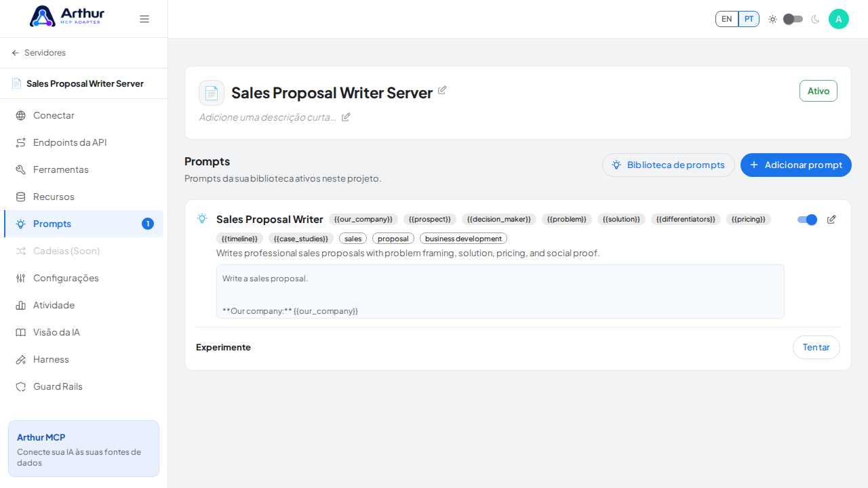The height and width of the screenshot is (488, 868).
Task: Edit the Sales Proposal Writer prompt icon
Action: [x=831, y=220]
